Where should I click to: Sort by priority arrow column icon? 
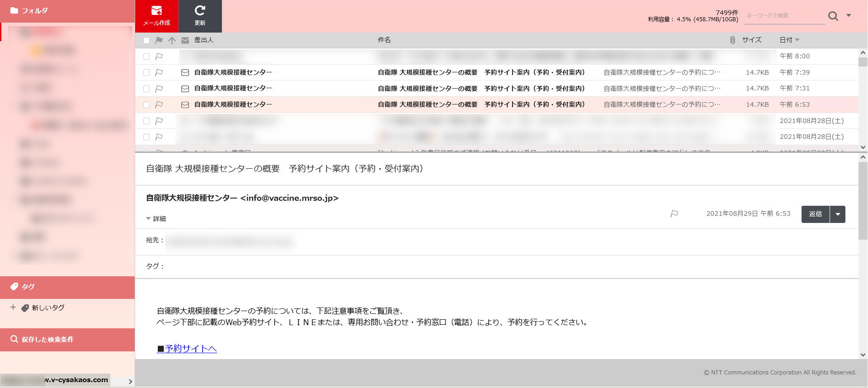[172, 40]
